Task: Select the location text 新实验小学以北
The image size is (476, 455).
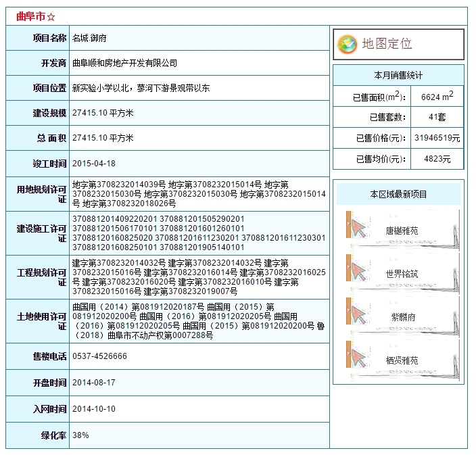Action: click(100, 88)
